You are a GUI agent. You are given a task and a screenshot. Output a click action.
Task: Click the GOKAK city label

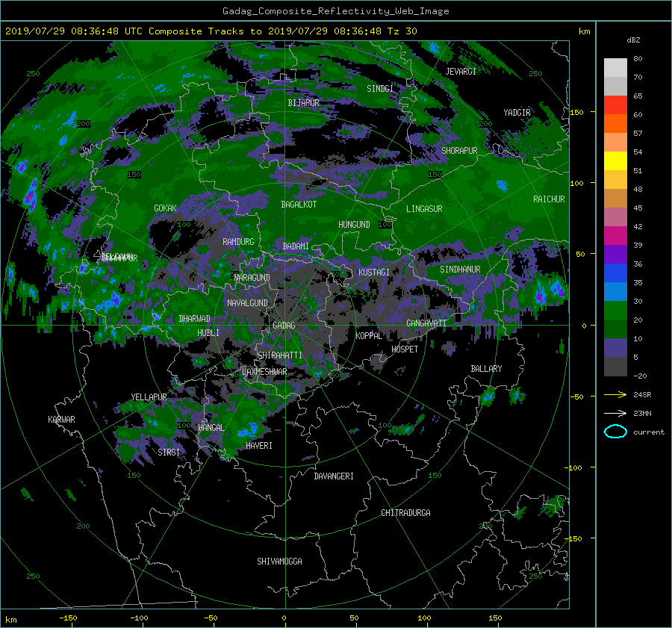[165, 208]
